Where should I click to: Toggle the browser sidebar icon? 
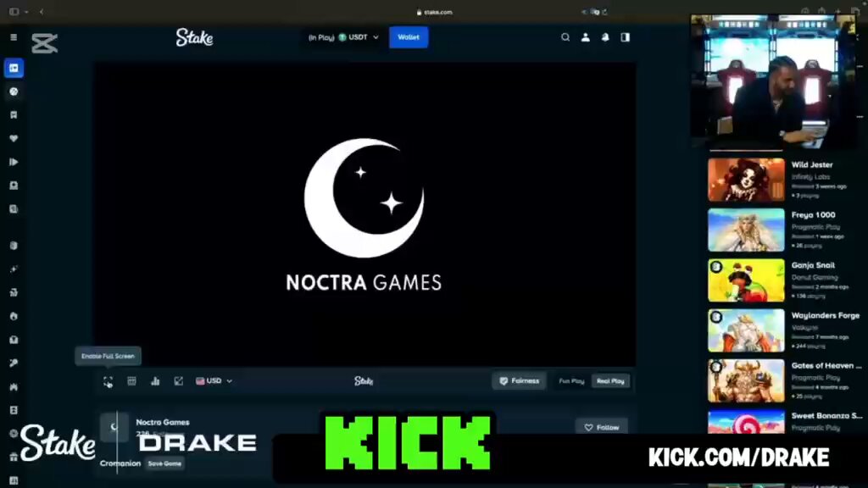pyautogui.click(x=14, y=12)
